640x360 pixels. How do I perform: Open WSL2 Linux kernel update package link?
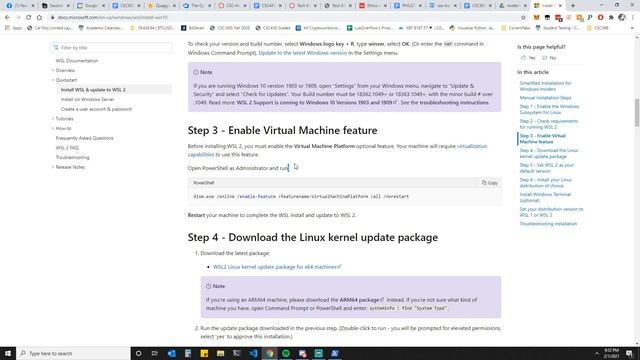277,267
